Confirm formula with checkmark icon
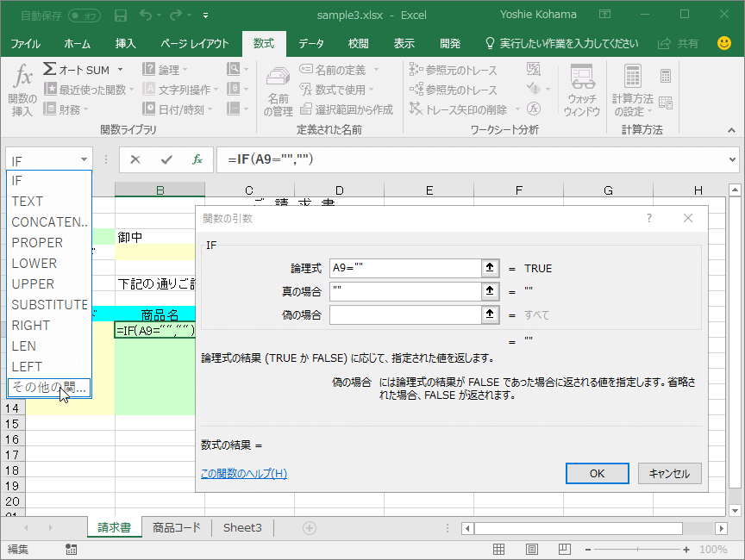 tap(166, 159)
